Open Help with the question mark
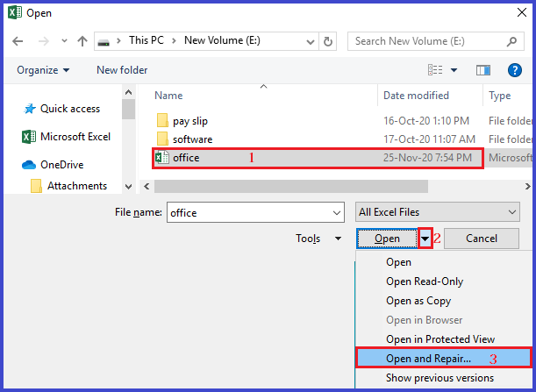 pos(514,70)
